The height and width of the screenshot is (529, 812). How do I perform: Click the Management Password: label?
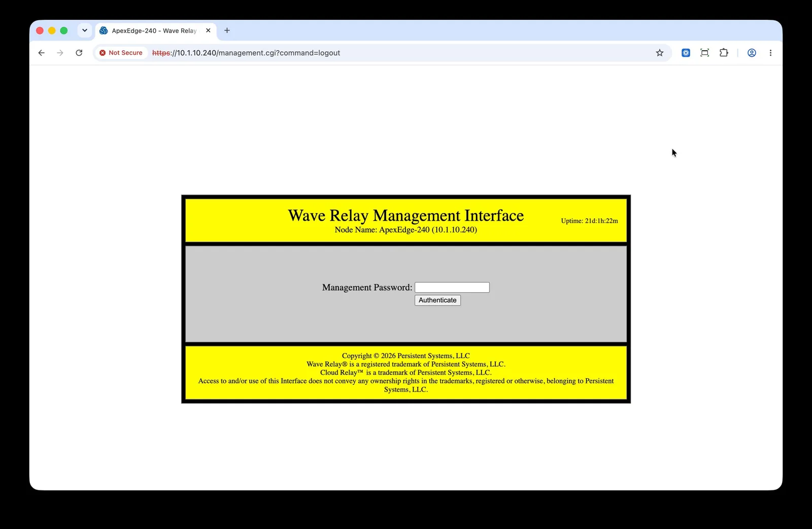coord(367,288)
